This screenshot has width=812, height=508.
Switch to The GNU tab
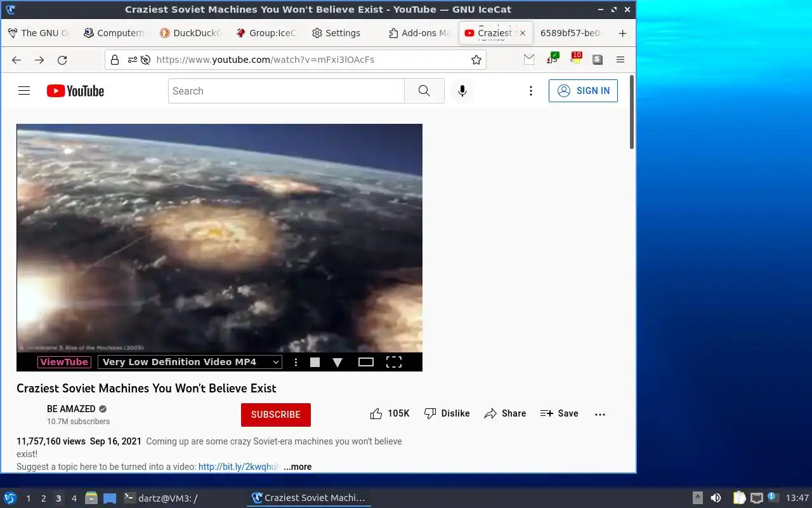click(x=38, y=33)
